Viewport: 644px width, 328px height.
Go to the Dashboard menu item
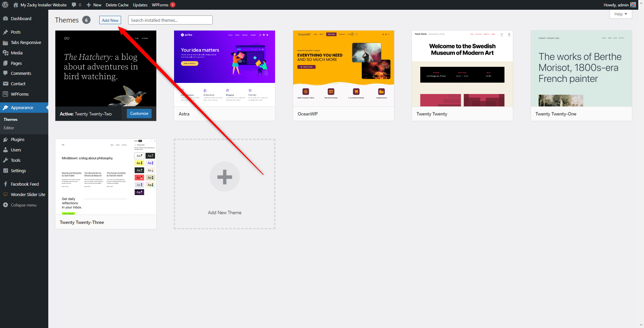click(24, 18)
